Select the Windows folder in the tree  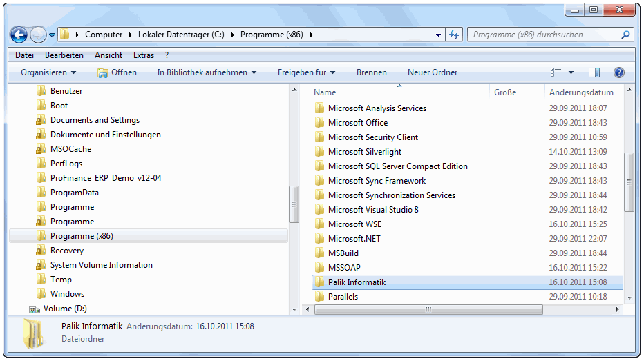click(67, 294)
